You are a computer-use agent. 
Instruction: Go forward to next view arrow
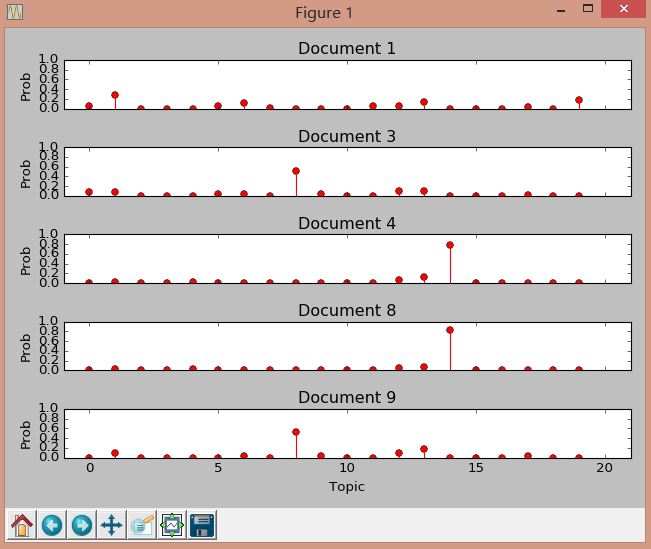coord(82,525)
